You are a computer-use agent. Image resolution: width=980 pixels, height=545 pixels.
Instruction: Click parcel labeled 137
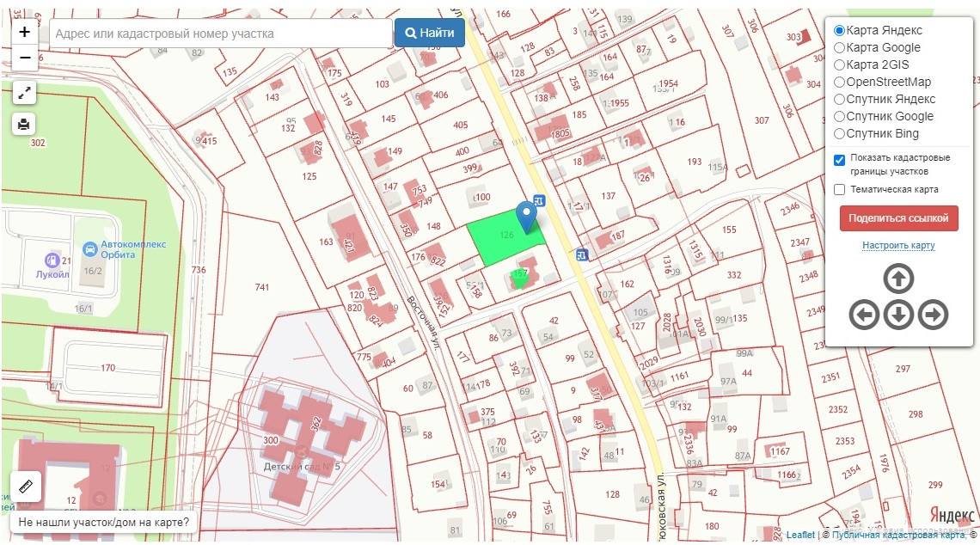point(608,196)
